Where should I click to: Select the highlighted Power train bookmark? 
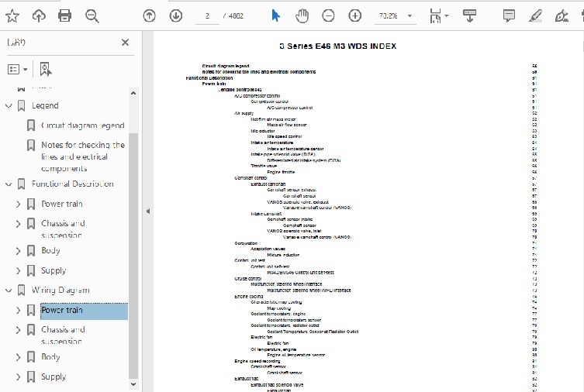(x=84, y=311)
